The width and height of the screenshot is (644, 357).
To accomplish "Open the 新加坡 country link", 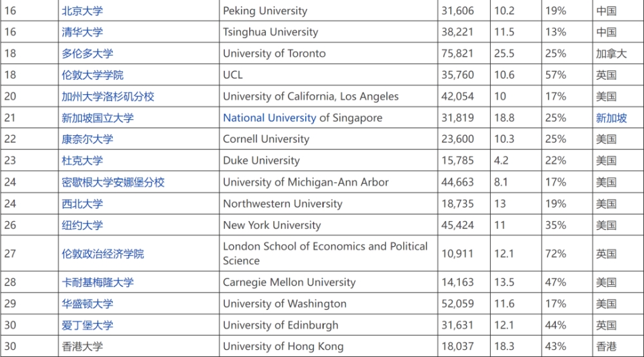I will 612,118.
